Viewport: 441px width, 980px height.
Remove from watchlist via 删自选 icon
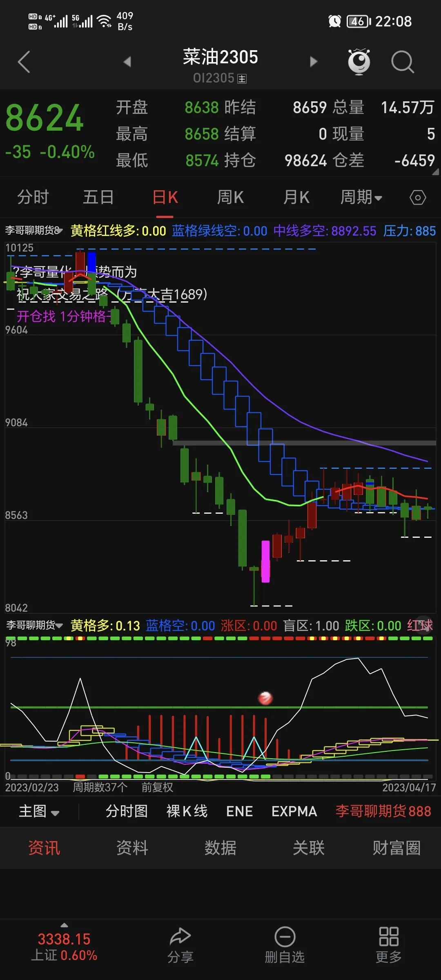[285, 936]
